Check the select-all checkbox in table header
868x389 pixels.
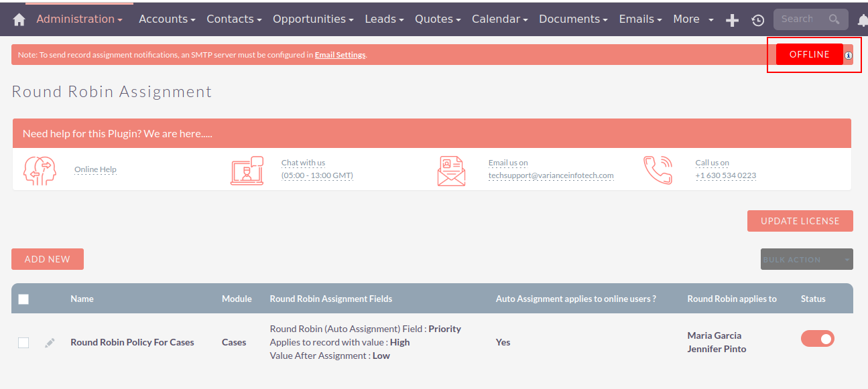[23, 299]
